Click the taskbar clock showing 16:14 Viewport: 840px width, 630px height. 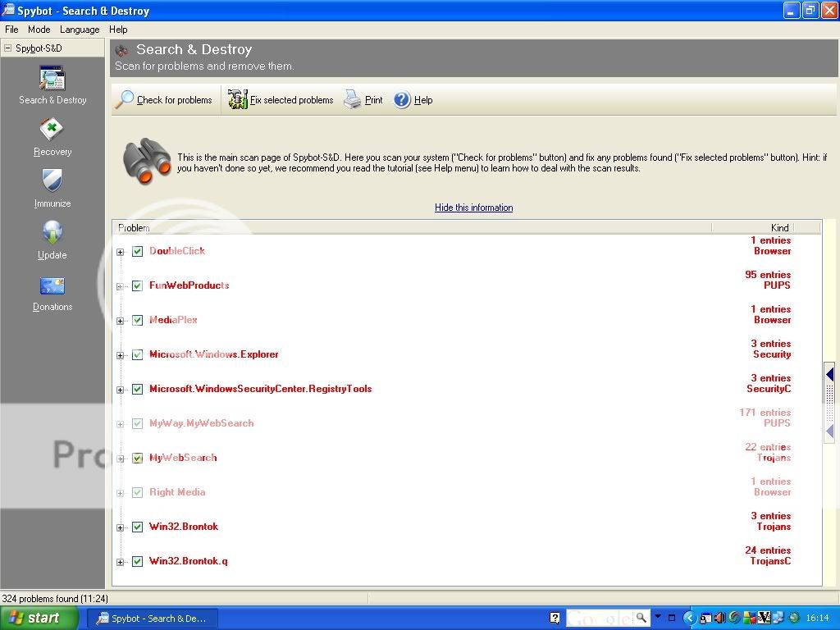(x=817, y=619)
